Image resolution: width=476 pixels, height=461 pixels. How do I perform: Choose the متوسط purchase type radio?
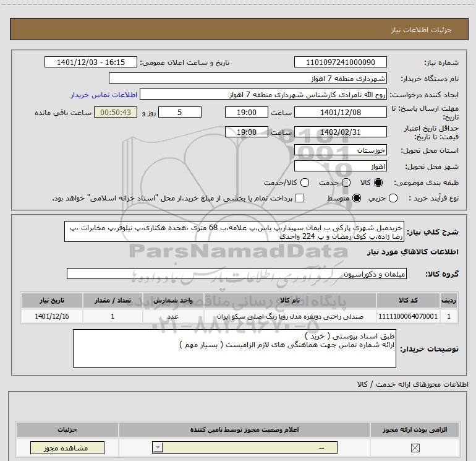click(x=357, y=198)
